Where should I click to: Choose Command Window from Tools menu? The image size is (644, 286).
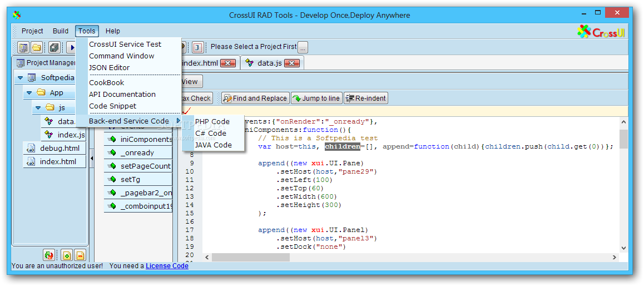[122, 56]
